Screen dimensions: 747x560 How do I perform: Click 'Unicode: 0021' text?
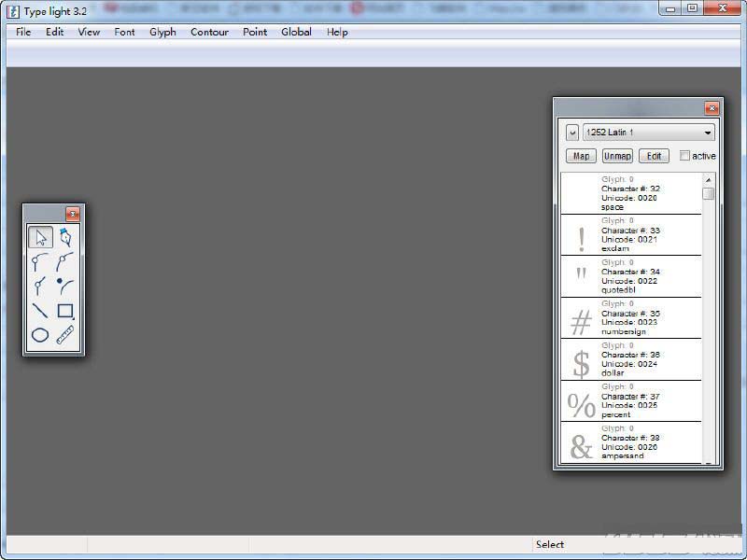628,240
